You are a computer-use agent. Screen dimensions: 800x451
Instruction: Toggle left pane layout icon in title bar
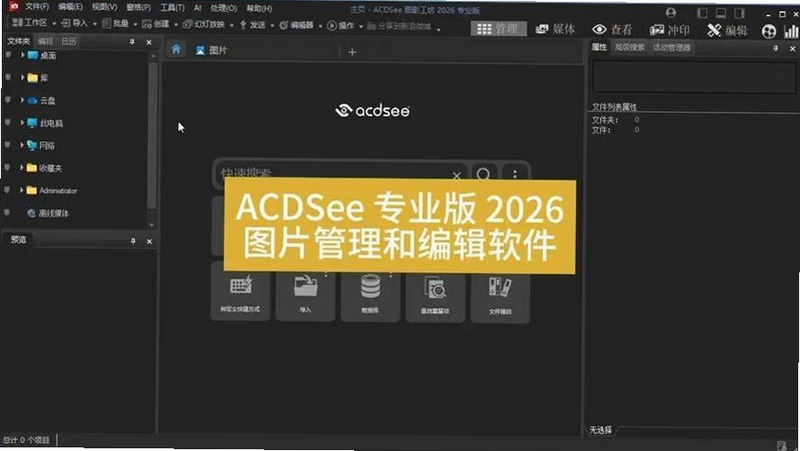[x=703, y=13]
